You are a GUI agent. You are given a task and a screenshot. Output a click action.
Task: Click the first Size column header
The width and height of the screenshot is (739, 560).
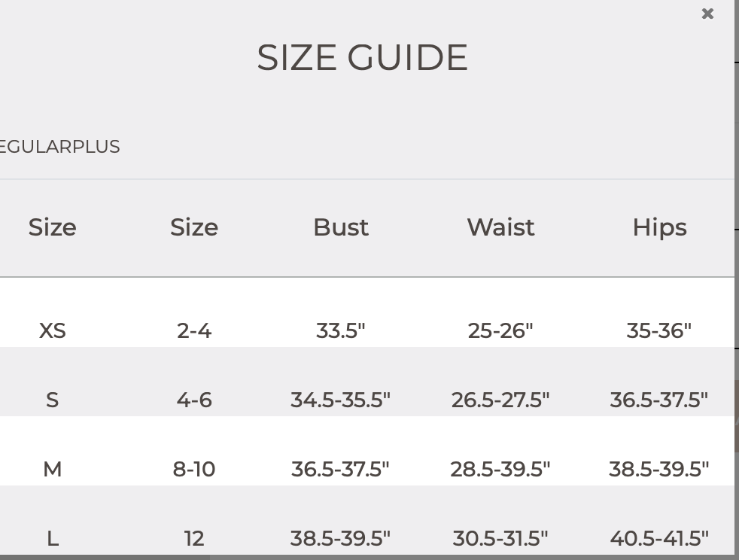[x=53, y=227]
